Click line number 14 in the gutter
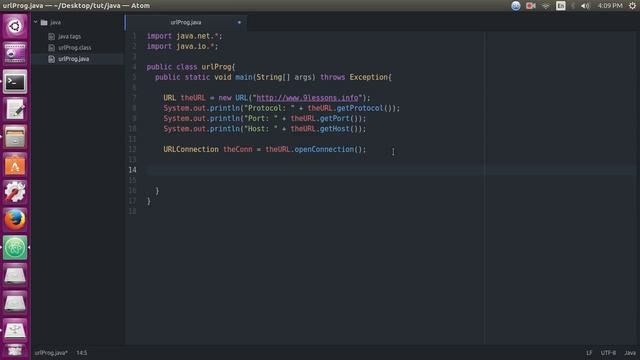 pos(132,170)
